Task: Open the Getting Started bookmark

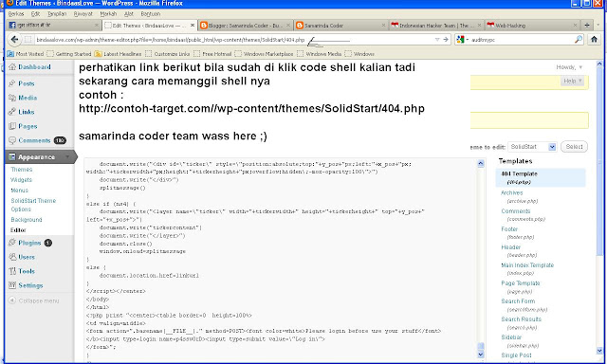Action: tap(69, 54)
